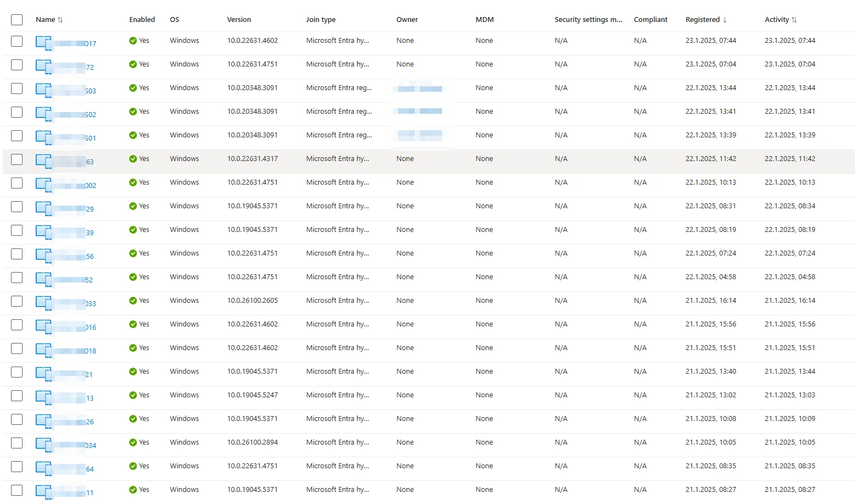Open the blurred owner link in the 503 row

[x=420, y=88]
